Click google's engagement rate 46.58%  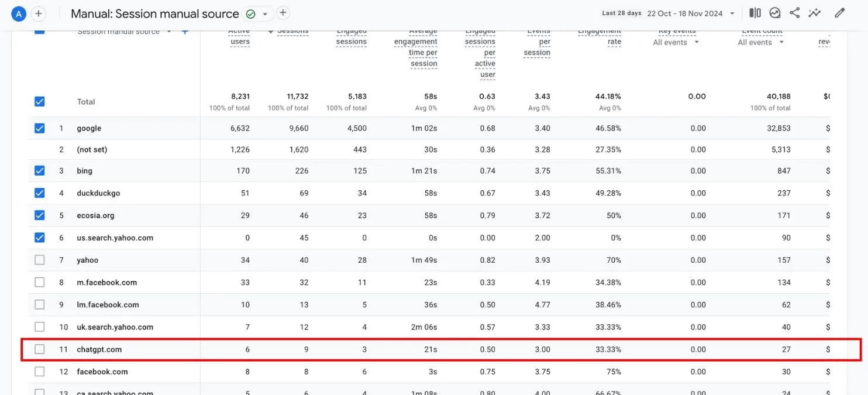pyautogui.click(x=608, y=128)
